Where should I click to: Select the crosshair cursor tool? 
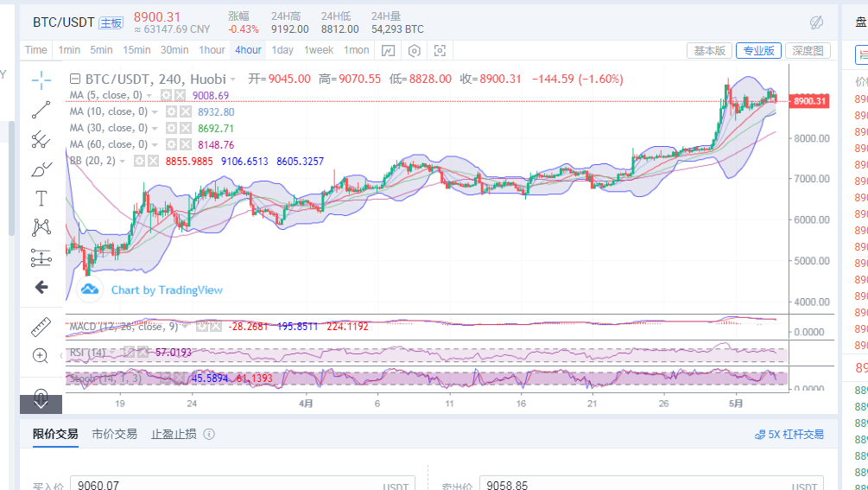[x=41, y=80]
